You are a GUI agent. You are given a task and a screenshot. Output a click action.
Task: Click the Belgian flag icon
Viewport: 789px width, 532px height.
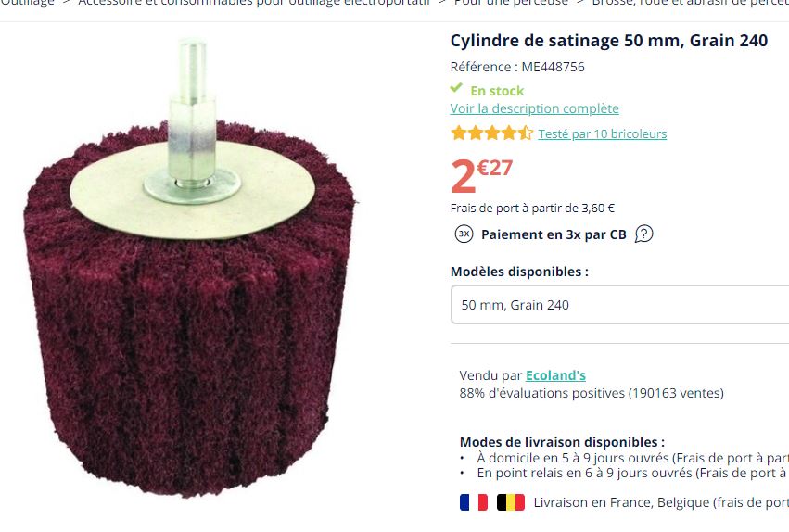pos(511,502)
